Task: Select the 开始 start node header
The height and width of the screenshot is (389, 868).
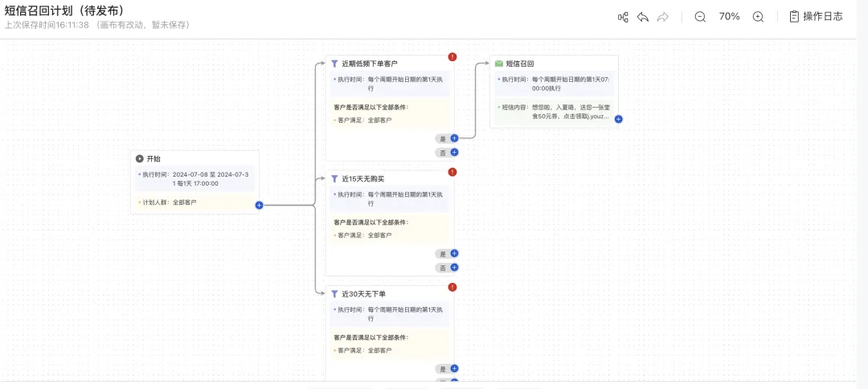Action: tap(153, 159)
